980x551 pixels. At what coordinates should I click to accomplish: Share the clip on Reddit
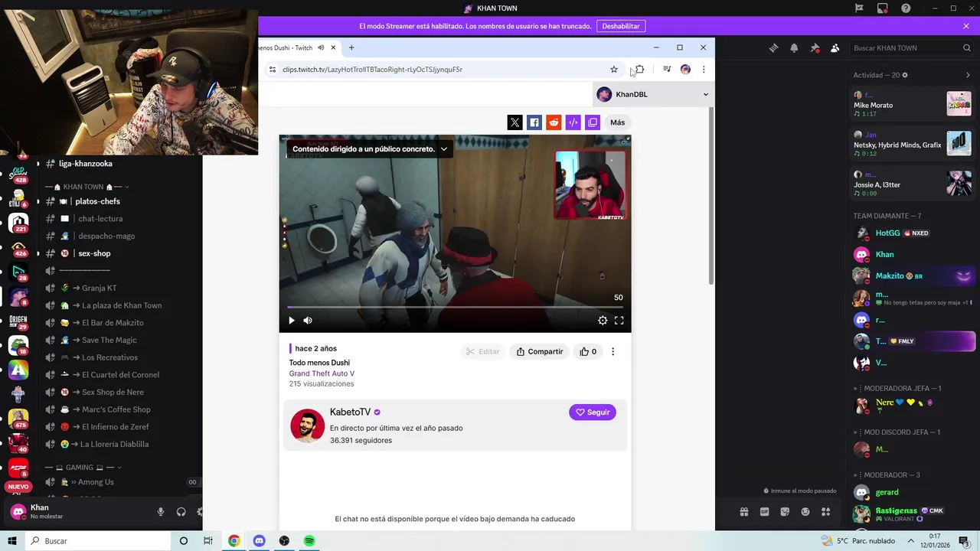(x=554, y=122)
